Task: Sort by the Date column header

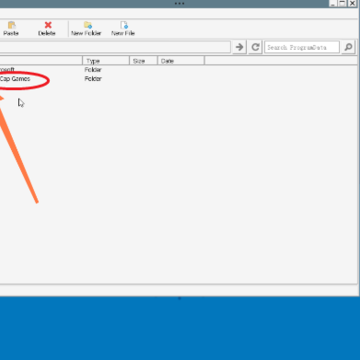Action: click(x=181, y=61)
